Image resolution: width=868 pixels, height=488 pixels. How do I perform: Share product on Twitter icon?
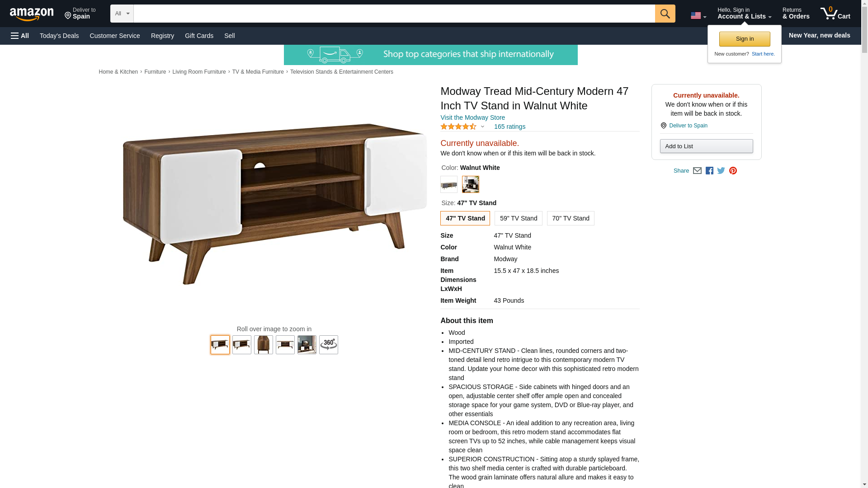click(x=721, y=171)
